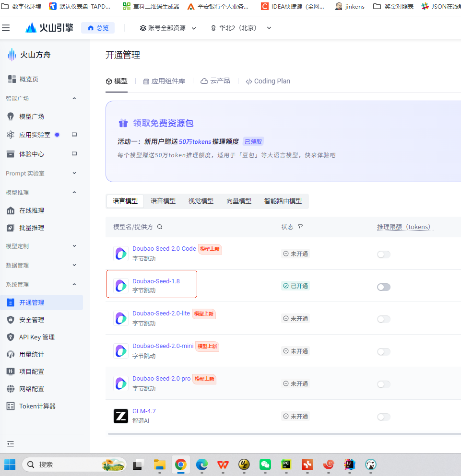Toggle the Doubao-Seed-2.0-Code quota switch

coord(384,255)
